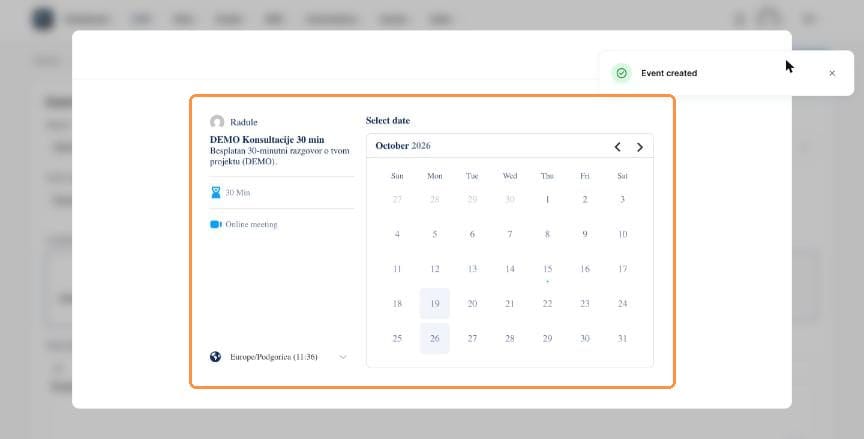864x439 pixels.
Task: Click date 31 in October calendar
Action: tap(622, 338)
